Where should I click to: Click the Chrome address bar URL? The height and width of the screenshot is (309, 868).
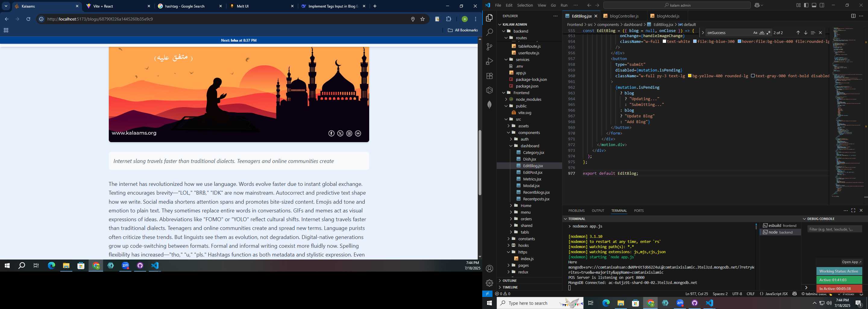[x=100, y=19]
